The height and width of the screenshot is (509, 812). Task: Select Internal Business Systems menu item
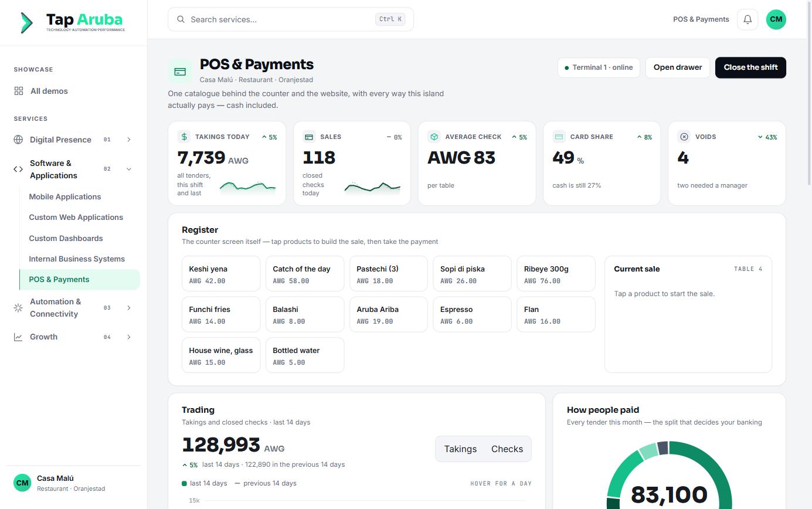[x=77, y=259]
